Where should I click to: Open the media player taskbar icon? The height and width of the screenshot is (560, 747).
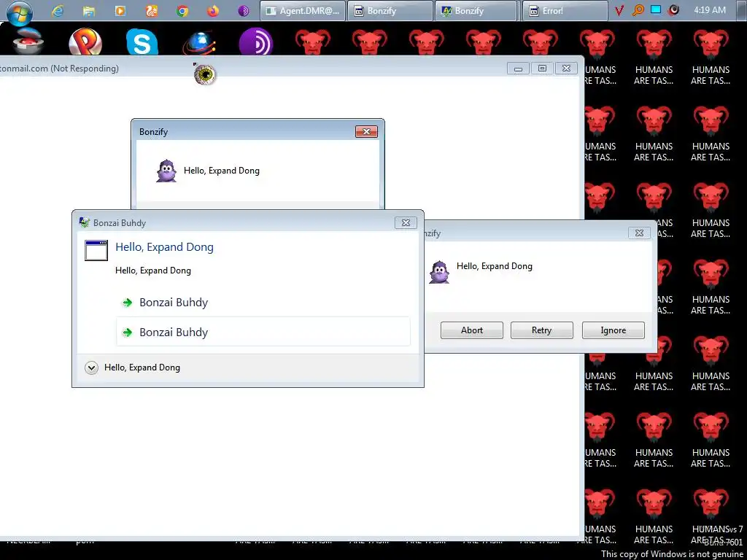(x=120, y=11)
